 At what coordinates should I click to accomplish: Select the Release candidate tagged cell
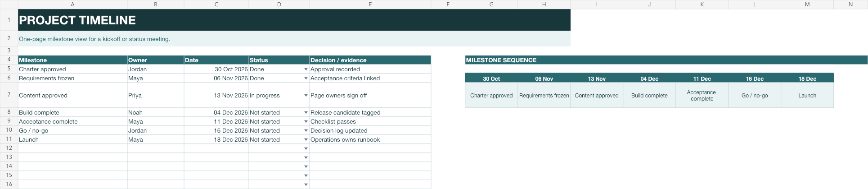(x=370, y=113)
